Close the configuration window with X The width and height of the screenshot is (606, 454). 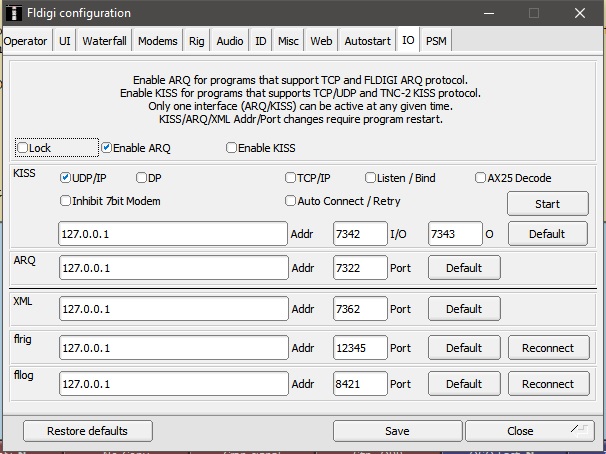580,13
